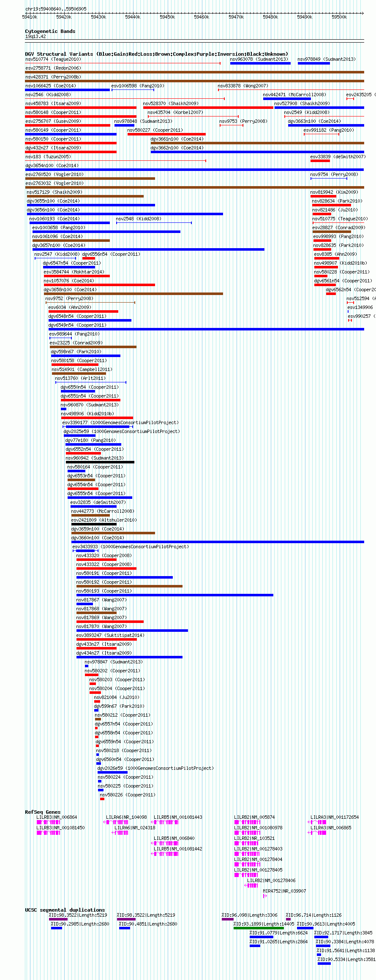The height and width of the screenshot is (980, 376).
Task: Select gene label LILRA6|NR_104098
Action: 126,818
